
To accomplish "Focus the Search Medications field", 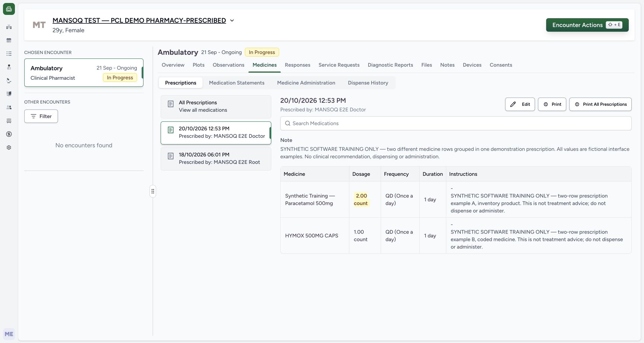I will pyautogui.click(x=456, y=123).
